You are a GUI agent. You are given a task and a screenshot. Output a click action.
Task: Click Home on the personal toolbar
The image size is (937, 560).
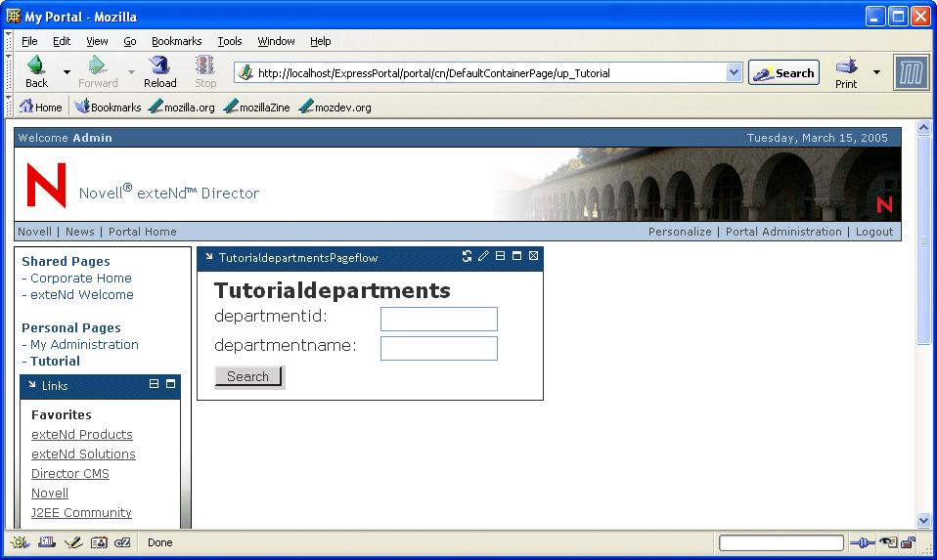tap(41, 107)
